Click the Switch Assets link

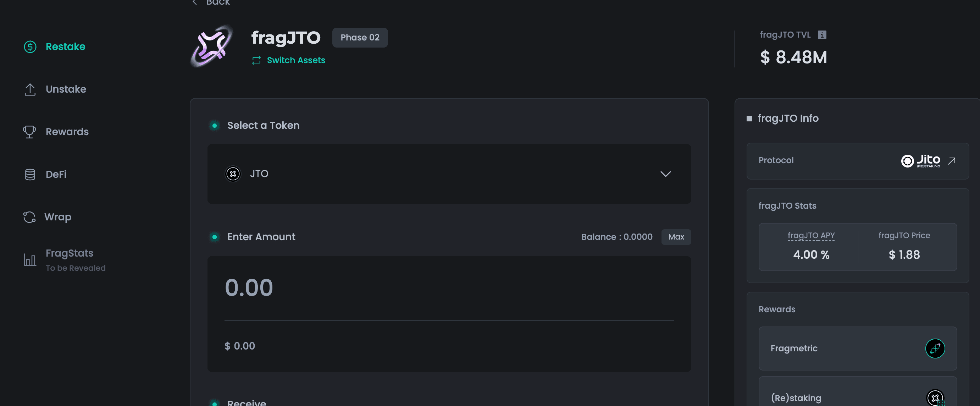click(289, 60)
